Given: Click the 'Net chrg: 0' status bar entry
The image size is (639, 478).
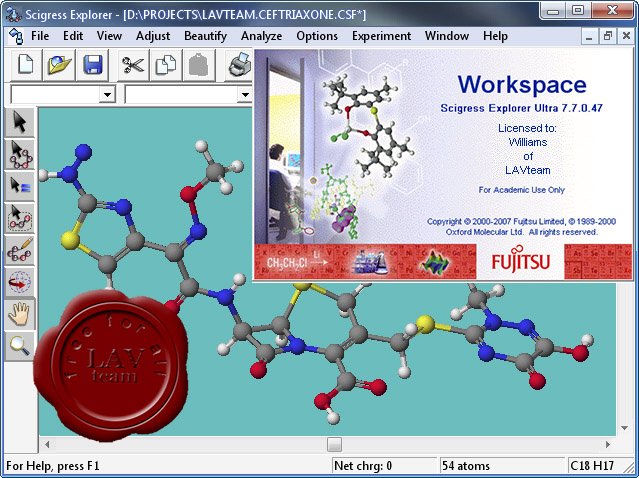Looking at the screenshot, I should pyautogui.click(x=363, y=465).
